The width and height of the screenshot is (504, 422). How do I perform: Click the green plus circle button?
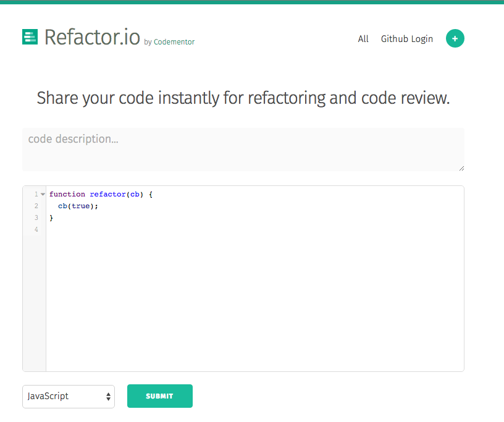pyautogui.click(x=455, y=38)
